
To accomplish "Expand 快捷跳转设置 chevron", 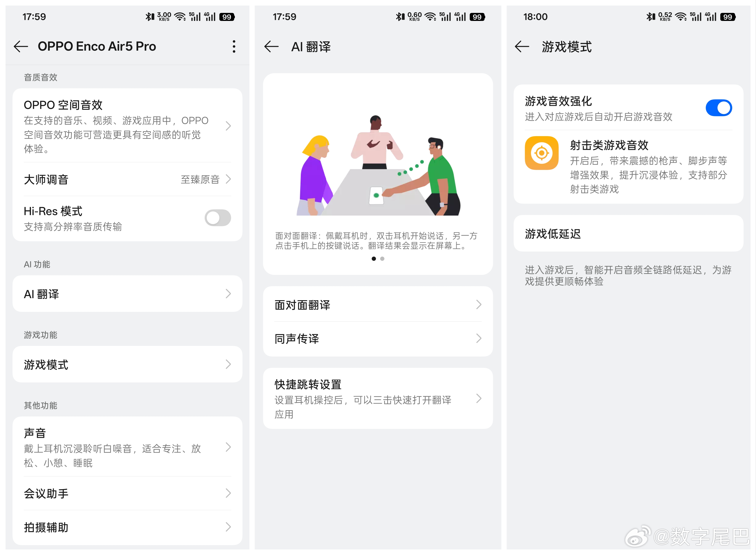I will pyautogui.click(x=479, y=399).
